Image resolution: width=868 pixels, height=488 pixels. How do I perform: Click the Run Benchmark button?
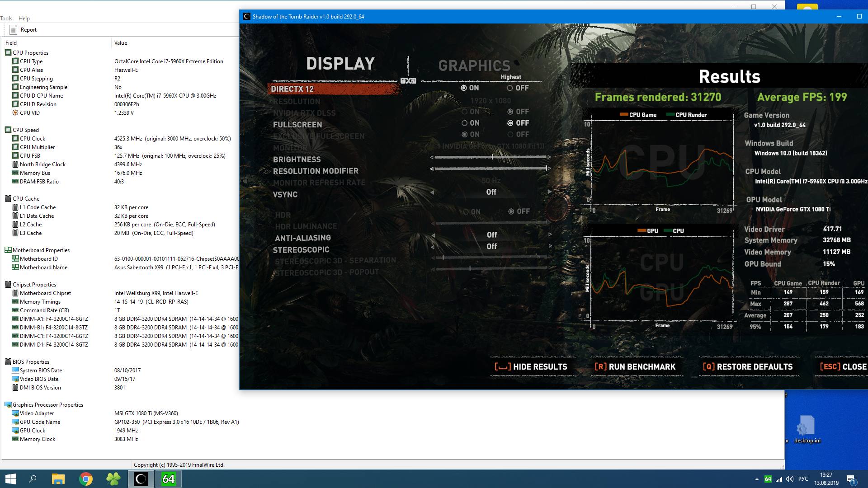pos(635,367)
